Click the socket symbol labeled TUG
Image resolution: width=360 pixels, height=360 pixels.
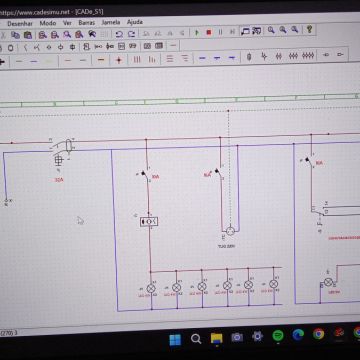(x=230, y=231)
